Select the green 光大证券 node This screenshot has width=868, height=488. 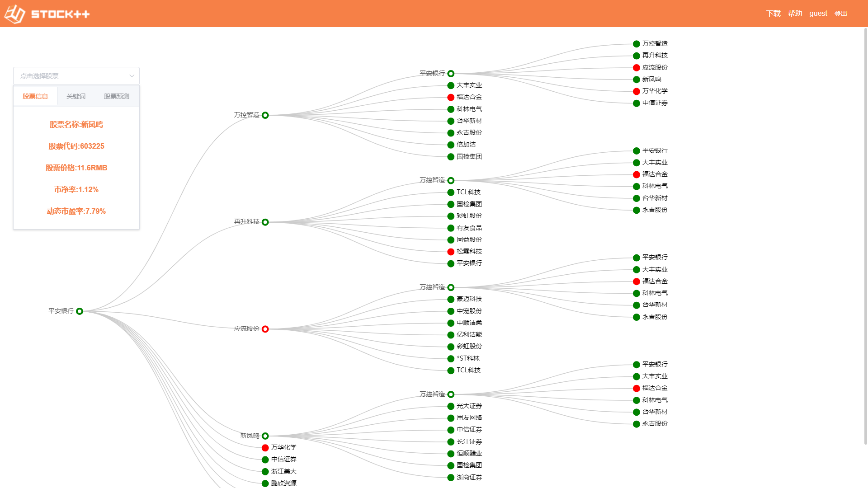[x=451, y=406]
